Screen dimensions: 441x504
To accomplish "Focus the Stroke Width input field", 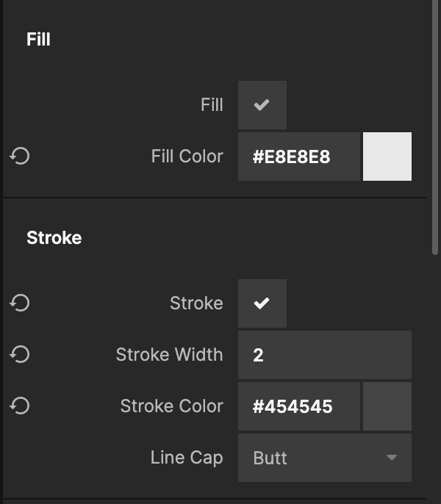I will point(324,355).
